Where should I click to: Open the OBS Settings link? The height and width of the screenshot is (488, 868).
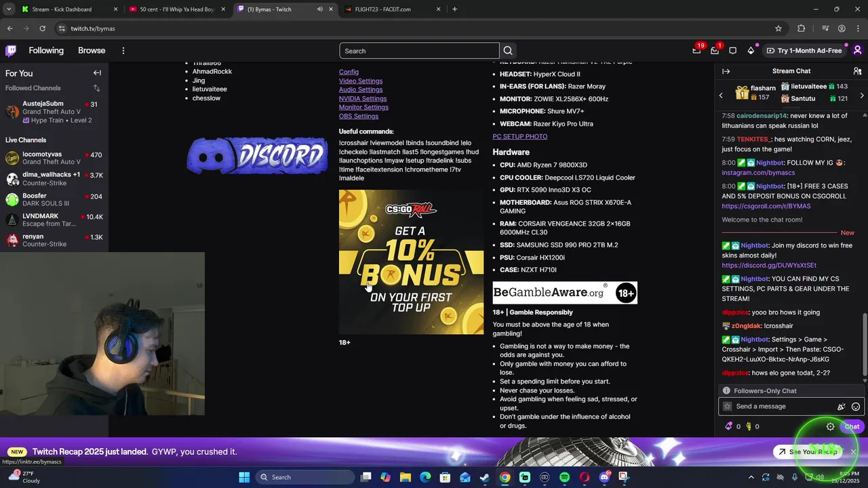coord(359,116)
